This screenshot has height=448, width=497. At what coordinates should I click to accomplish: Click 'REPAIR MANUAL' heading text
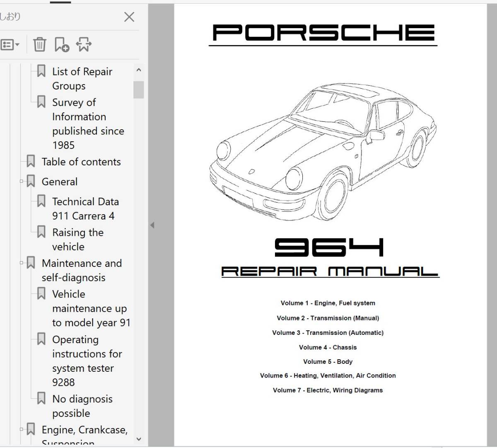[x=330, y=272]
